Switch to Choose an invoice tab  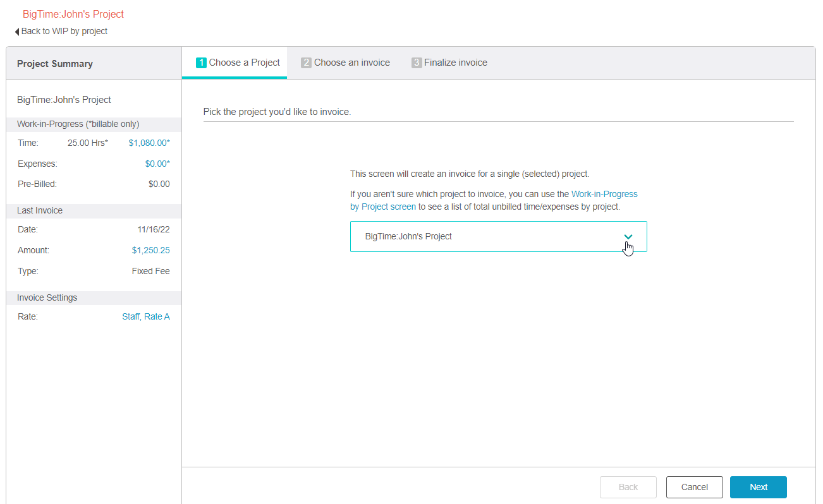click(345, 63)
